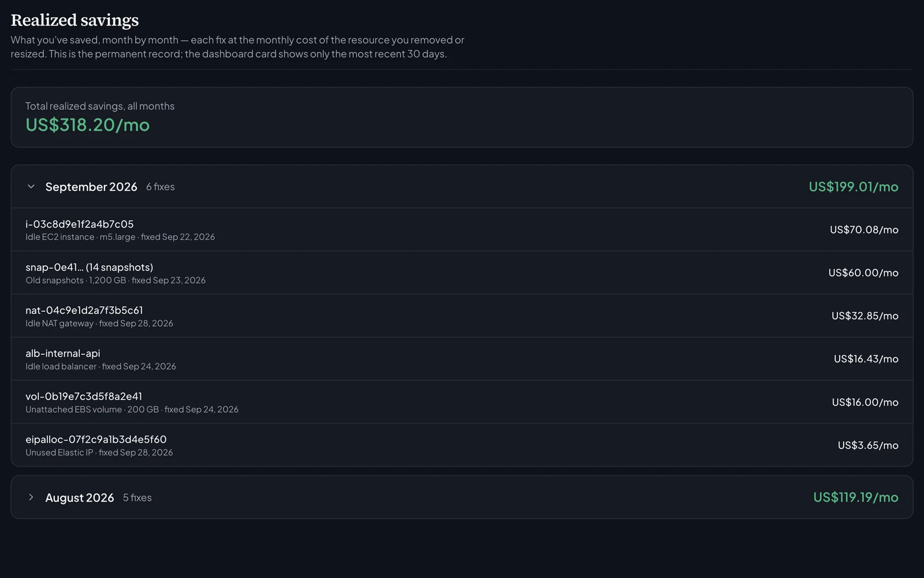This screenshot has height=578, width=924.
Task: Open the i-03c8d9e1f2a4b7c05 instance row
Action: [x=462, y=229]
